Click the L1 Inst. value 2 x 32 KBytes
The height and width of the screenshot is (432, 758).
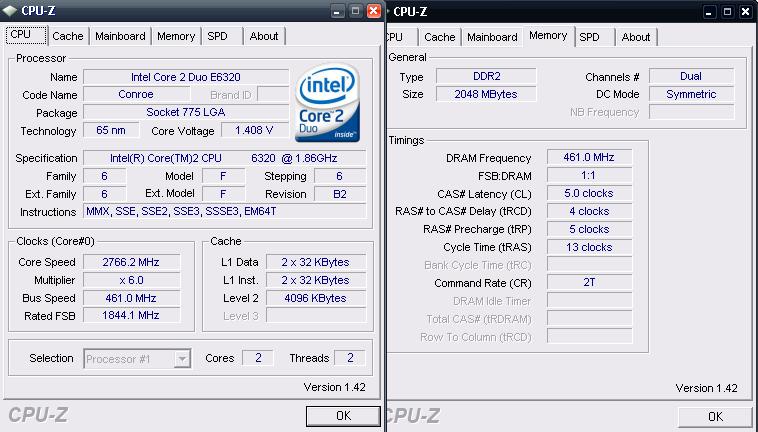click(x=316, y=280)
